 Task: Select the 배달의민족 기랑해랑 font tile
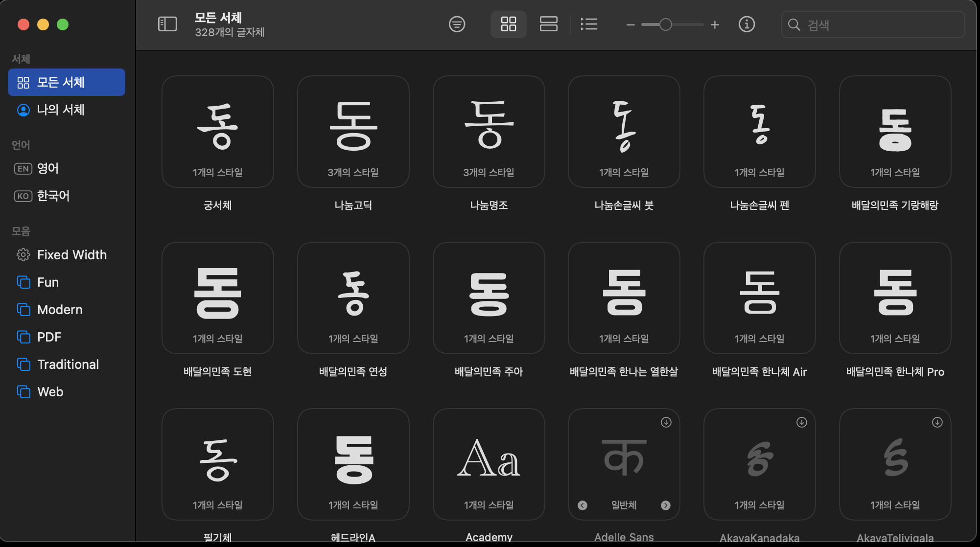pos(895,132)
